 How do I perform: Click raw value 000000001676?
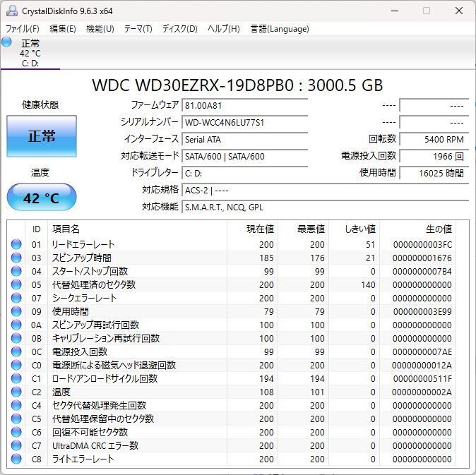coord(422,258)
